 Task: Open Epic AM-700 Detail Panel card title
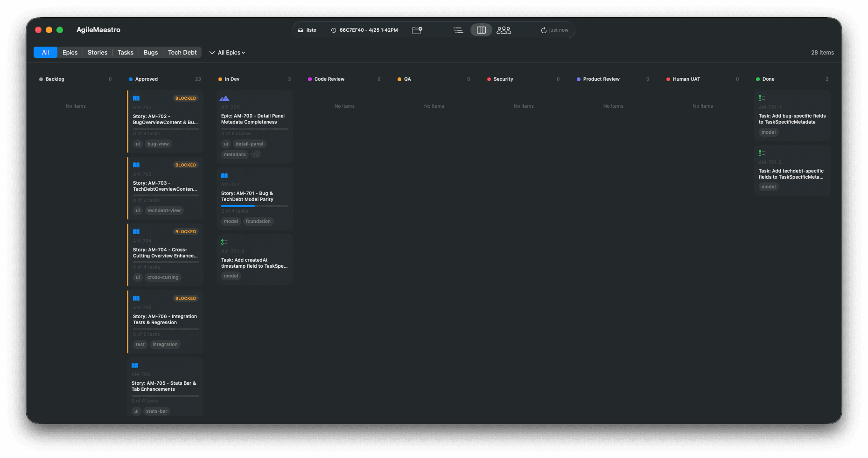253,119
